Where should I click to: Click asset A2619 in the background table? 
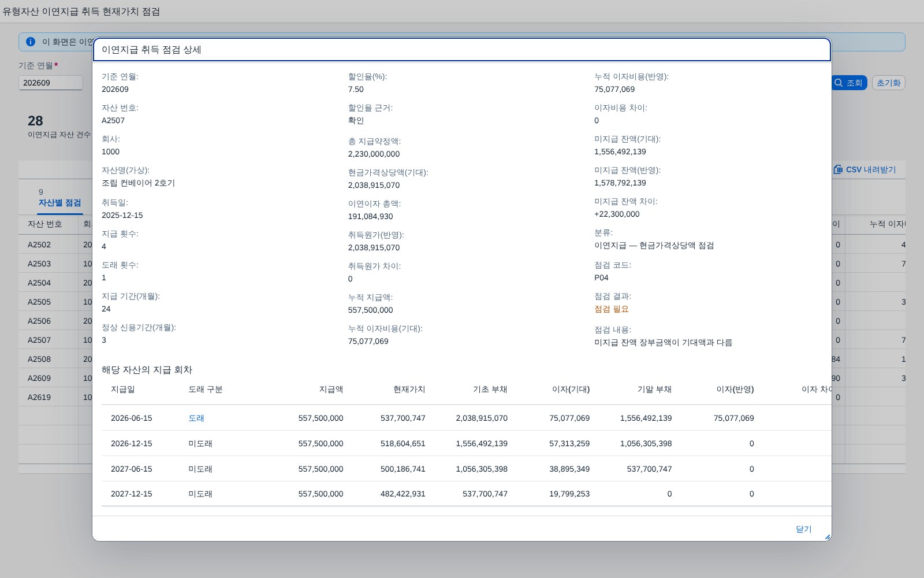click(x=39, y=397)
